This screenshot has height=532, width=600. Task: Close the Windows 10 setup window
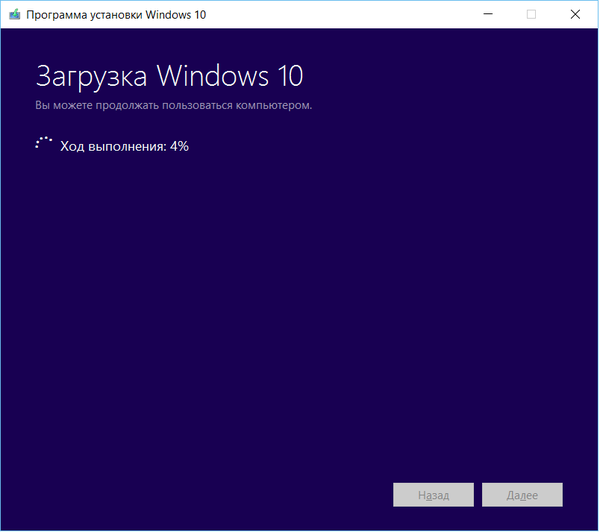(575, 15)
